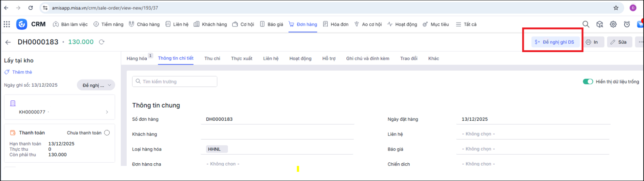This screenshot has height=181, width=644.
Task: Bookmark this page with the star icon
Action: [x=616, y=8]
